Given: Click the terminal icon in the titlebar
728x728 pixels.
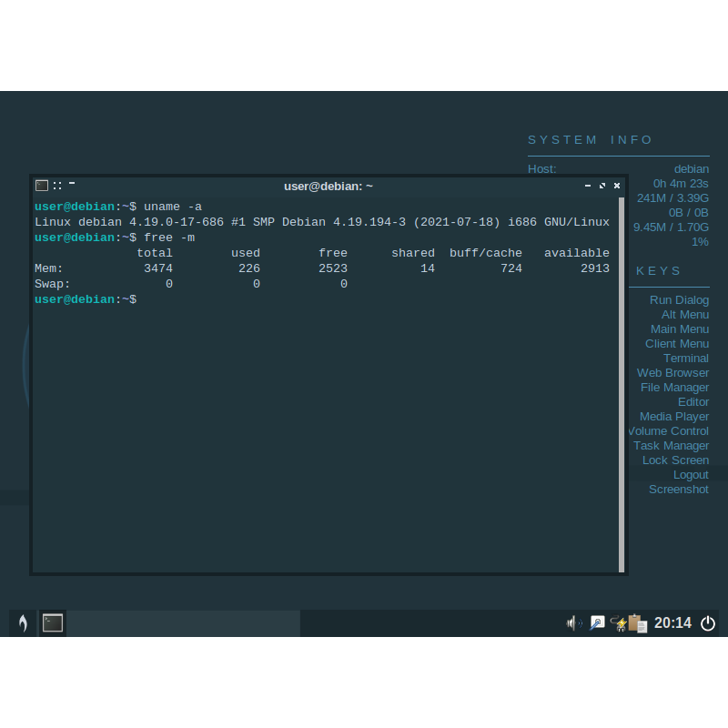Looking at the screenshot, I should click(42, 185).
